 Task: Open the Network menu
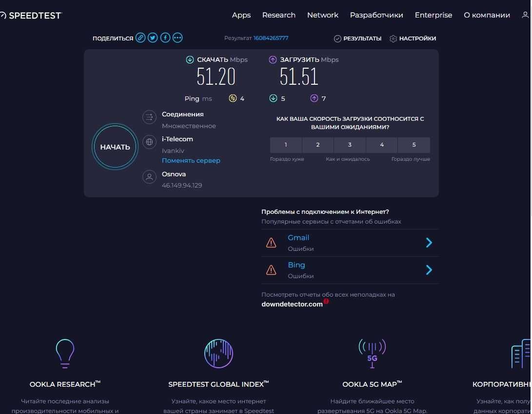[323, 15]
